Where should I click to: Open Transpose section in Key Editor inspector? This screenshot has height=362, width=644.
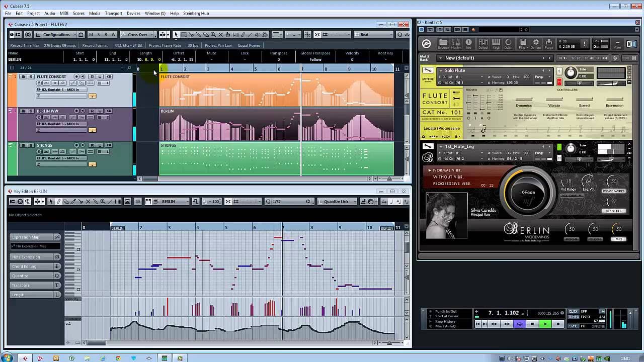pos(35,285)
